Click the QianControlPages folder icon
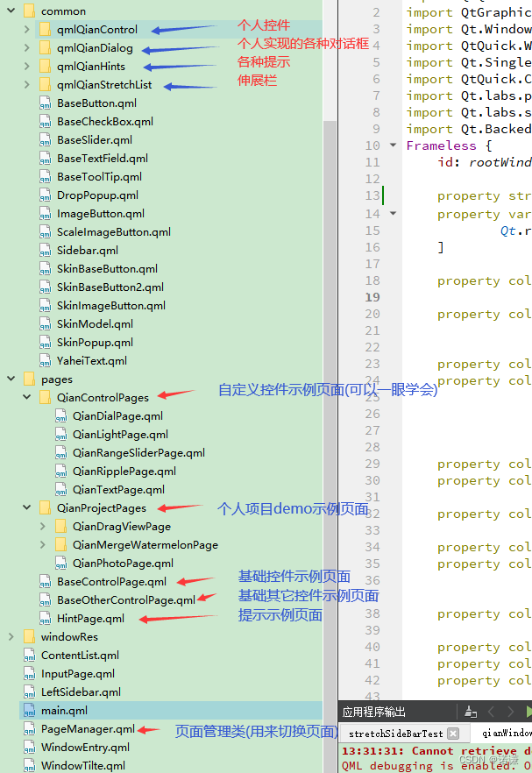 46,397
